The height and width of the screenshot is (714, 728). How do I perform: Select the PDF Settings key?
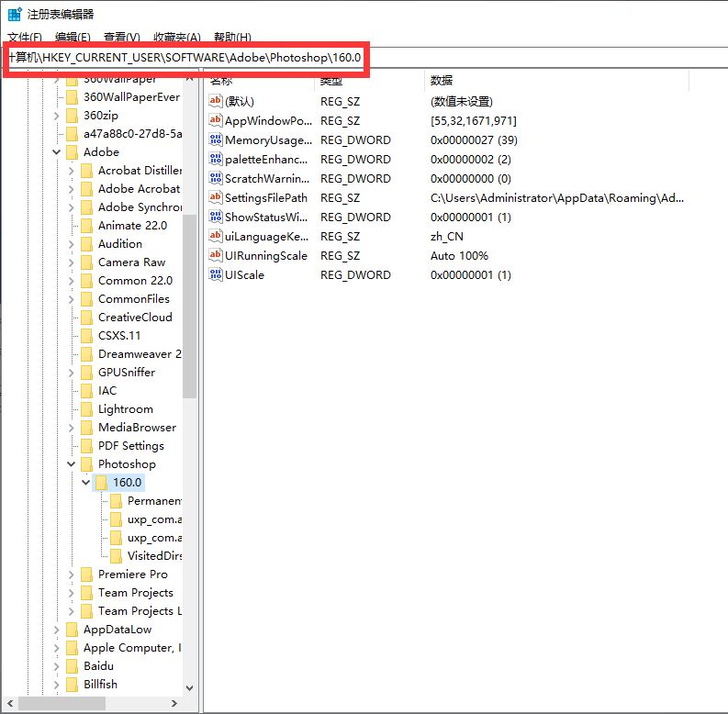point(131,446)
